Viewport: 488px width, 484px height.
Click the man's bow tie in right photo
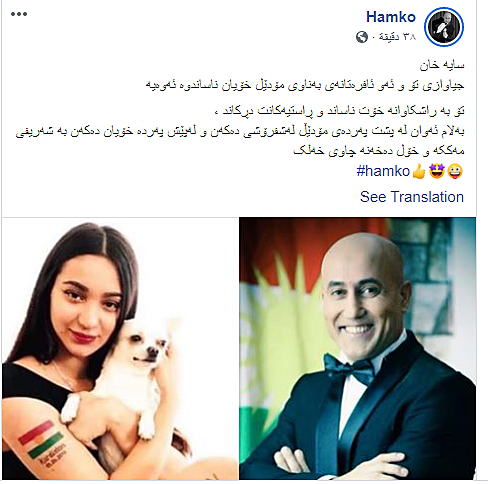[x=350, y=368]
